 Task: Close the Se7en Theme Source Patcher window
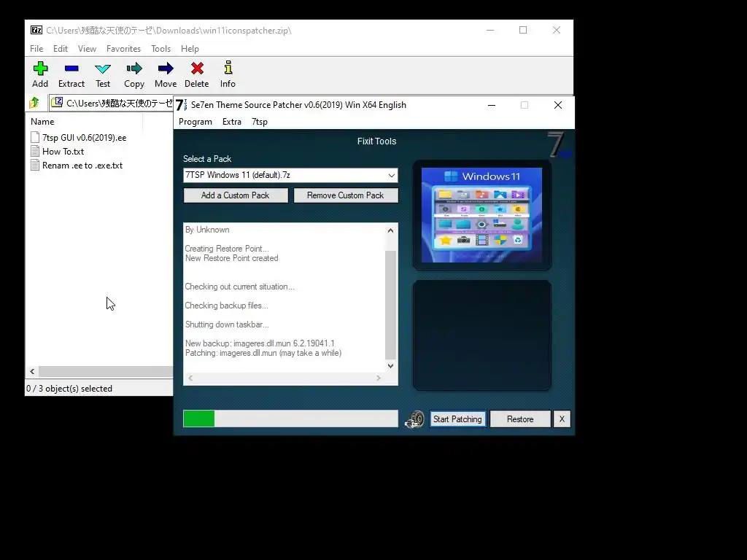click(x=558, y=105)
